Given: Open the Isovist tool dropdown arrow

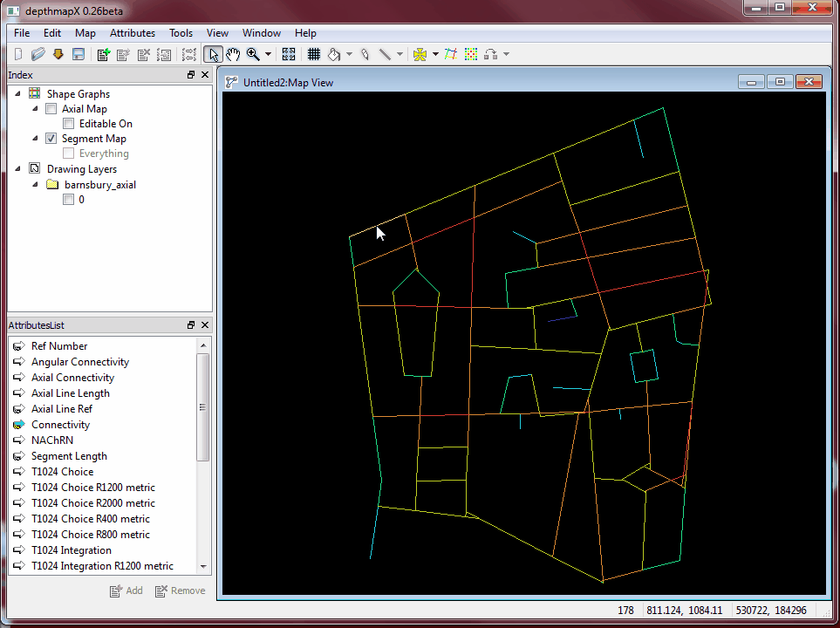Looking at the screenshot, I should [x=435, y=54].
